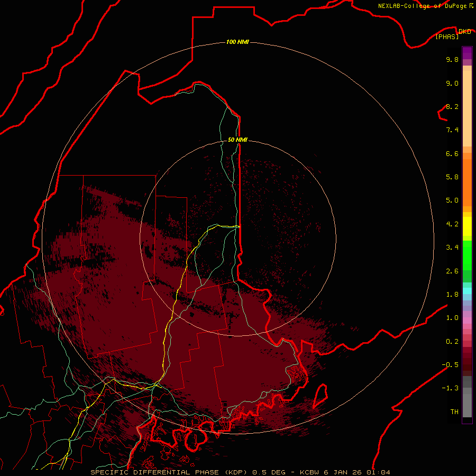The image size is (476, 476).
Task: Select the 100 NMI range ring label
Action: (x=237, y=42)
